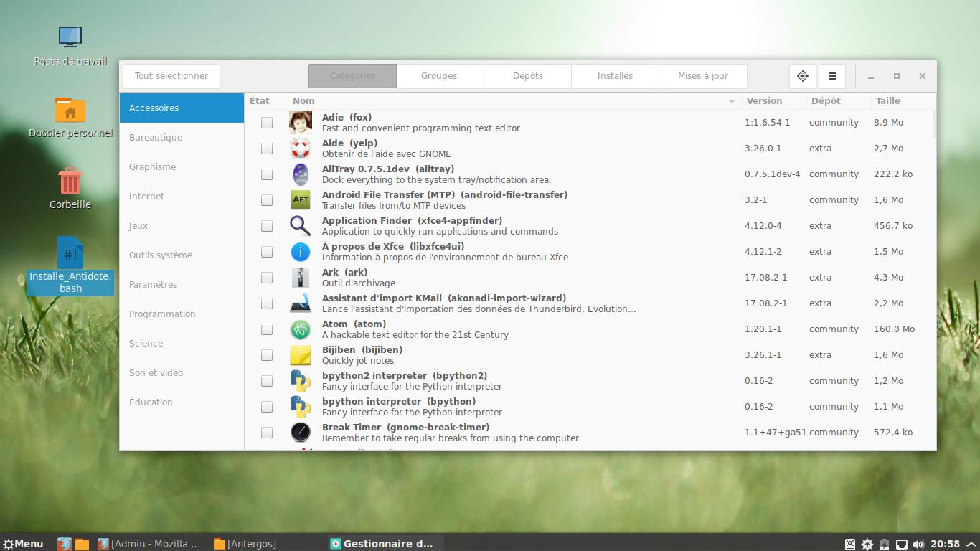Click the bpython interpreter Python icon
This screenshot has height=551, width=980.
tap(300, 407)
